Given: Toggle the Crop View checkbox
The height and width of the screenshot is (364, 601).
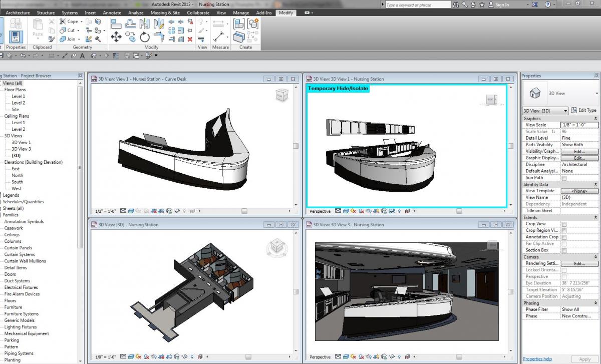Looking at the screenshot, I should (564, 224).
